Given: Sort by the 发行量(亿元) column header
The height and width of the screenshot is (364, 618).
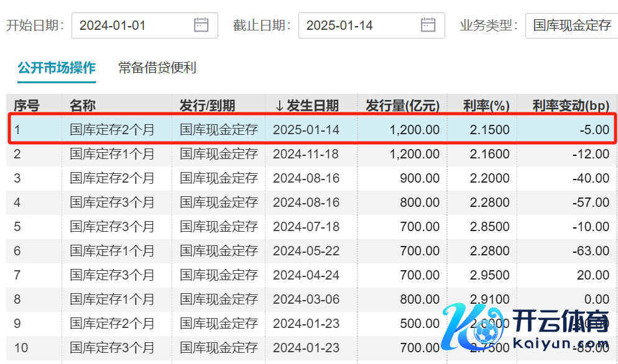Looking at the screenshot, I should tap(402, 106).
